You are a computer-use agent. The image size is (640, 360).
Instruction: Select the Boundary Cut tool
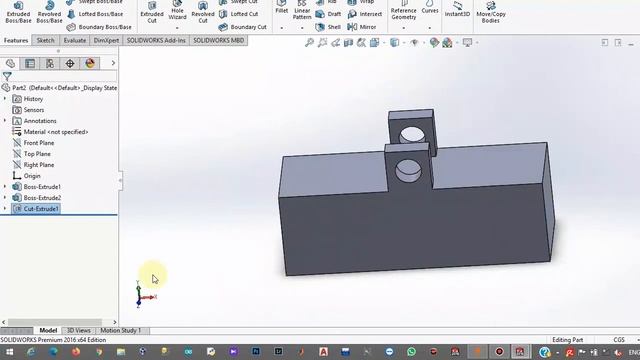pyautogui.click(x=243, y=27)
